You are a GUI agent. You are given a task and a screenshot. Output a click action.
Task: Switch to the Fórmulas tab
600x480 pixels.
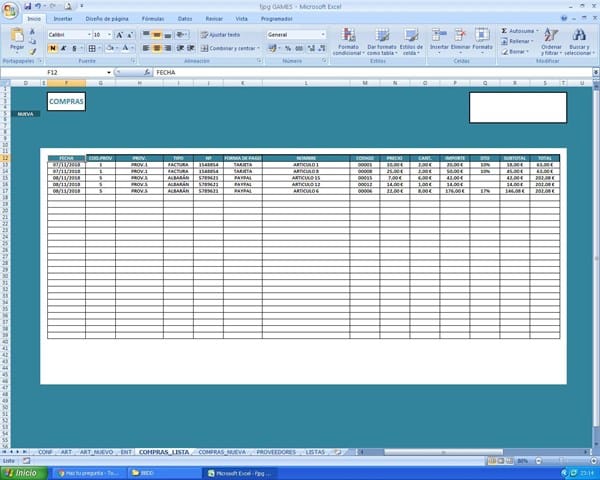(153, 18)
